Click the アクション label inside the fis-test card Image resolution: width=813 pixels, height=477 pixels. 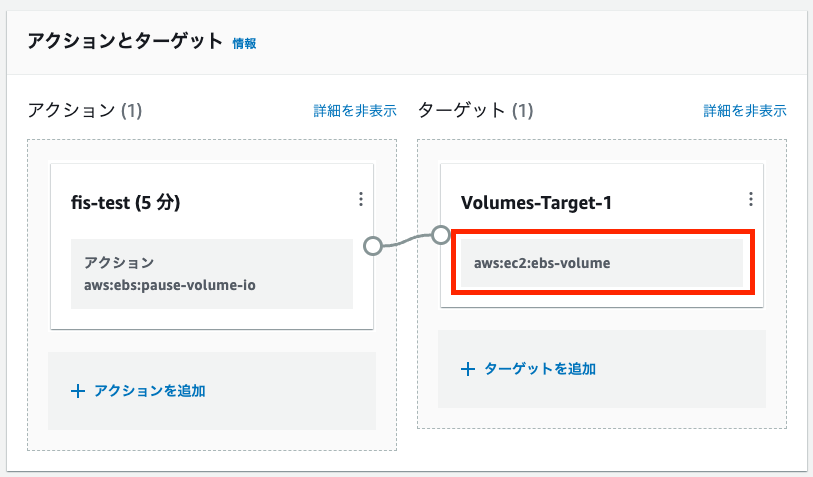point(119,263)
